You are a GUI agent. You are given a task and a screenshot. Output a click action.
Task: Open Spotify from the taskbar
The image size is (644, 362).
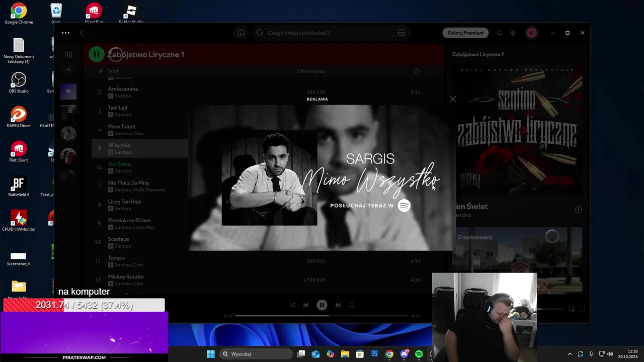tap(419, 354)
